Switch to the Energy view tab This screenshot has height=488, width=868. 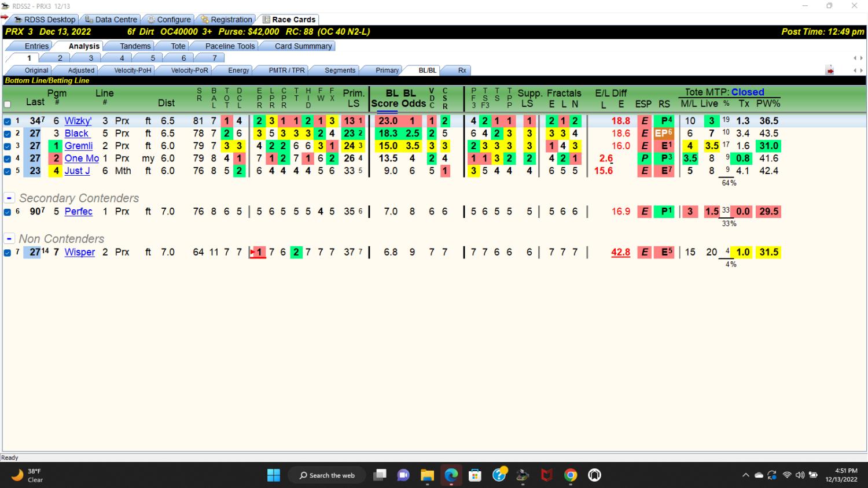tap(238, 70)
